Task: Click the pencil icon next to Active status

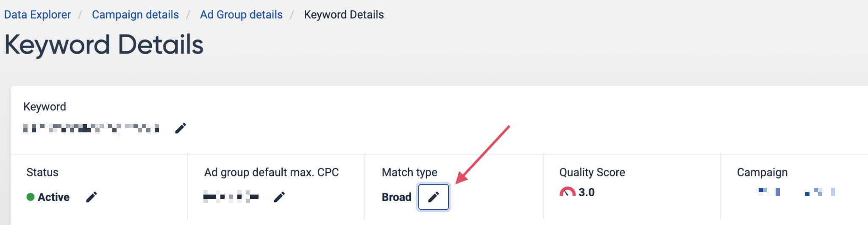Action: pos(92,197)
